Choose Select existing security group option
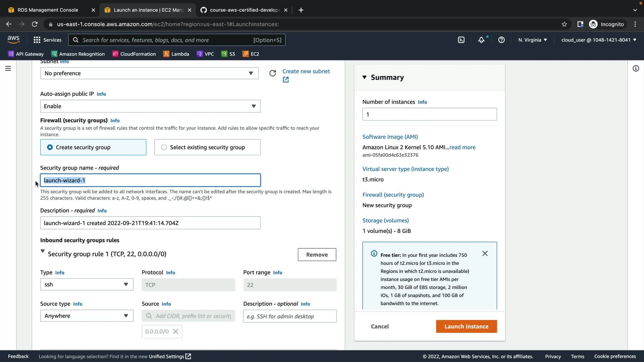The height and width of the screenshot is (362, 644). click(x=164, y=147)
